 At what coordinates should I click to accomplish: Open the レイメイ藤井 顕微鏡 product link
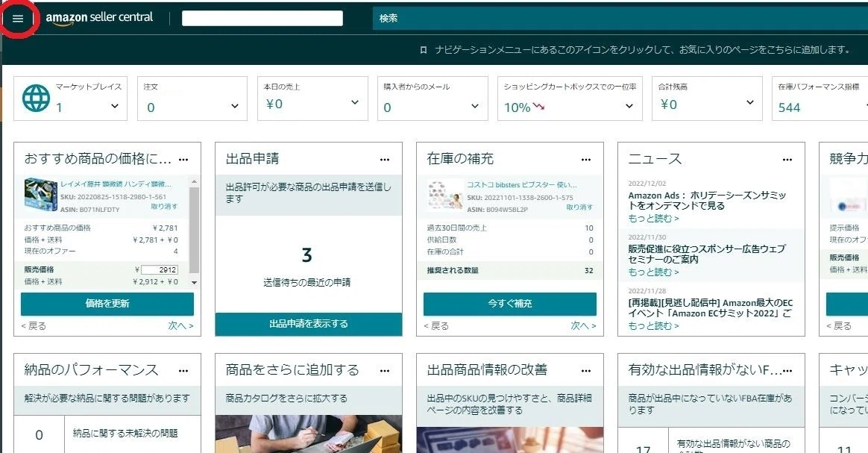116,184
